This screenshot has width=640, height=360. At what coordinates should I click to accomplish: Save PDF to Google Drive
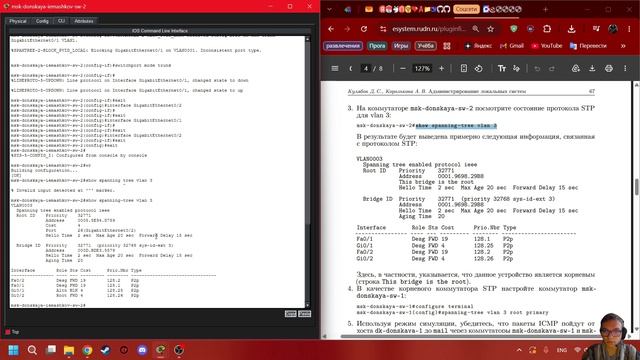tap(576, 69)
